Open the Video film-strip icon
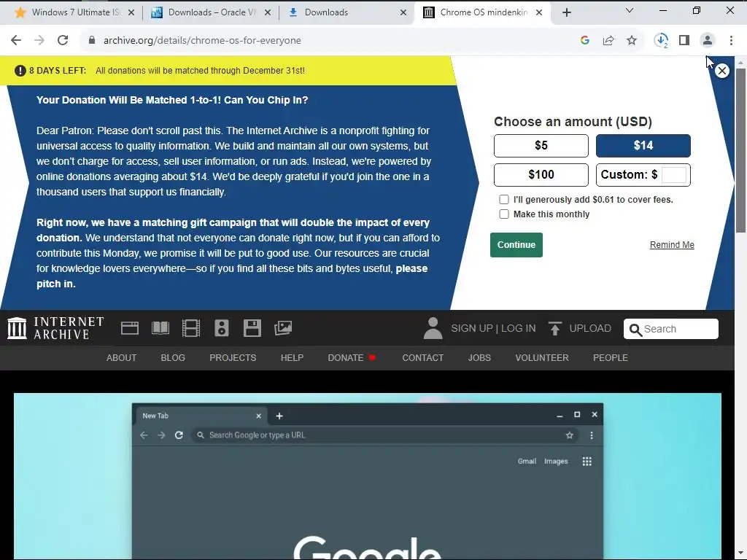This screenshot has width=747, height=560. click(191, 328)
